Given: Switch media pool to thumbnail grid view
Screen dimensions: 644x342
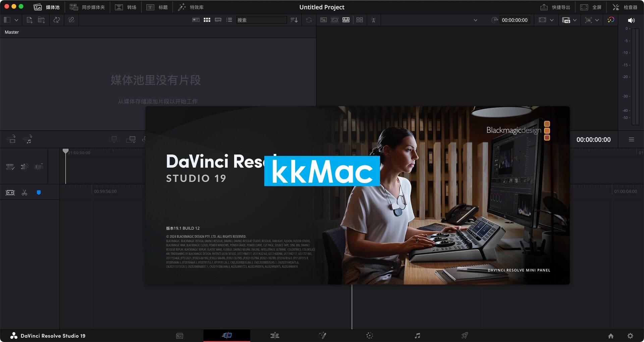Looking at the screenshot, I should [x=207, y=20].
